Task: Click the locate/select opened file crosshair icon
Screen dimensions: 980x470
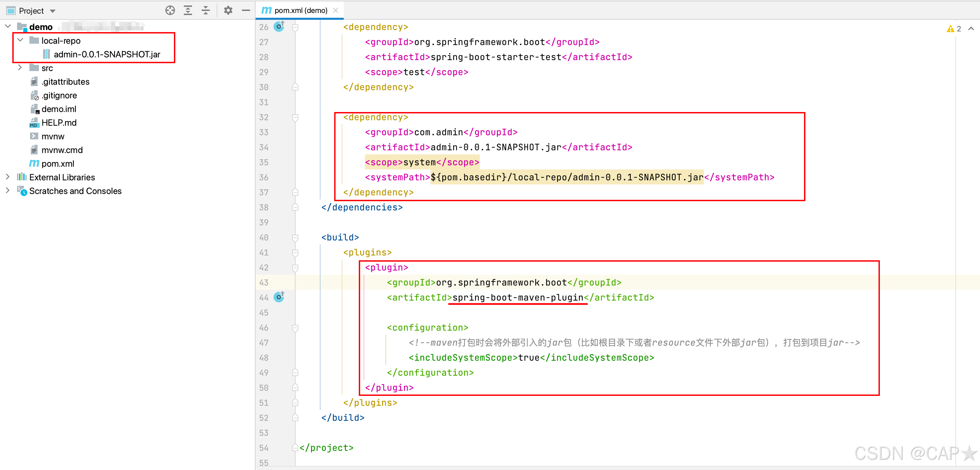Action: pos(170,10)
